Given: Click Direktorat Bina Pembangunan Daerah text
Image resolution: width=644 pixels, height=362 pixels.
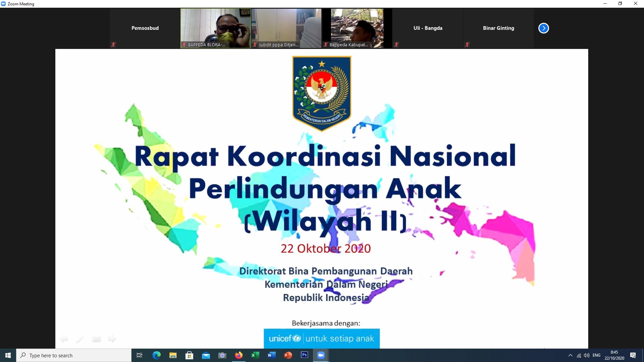Looking at the screenshot, I should (326, 271).
